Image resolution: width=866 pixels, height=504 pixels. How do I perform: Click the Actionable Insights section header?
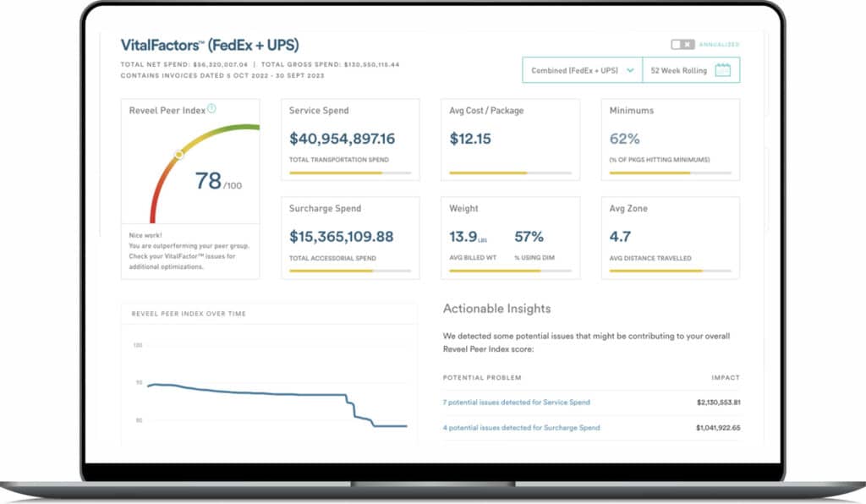point(497,309)
